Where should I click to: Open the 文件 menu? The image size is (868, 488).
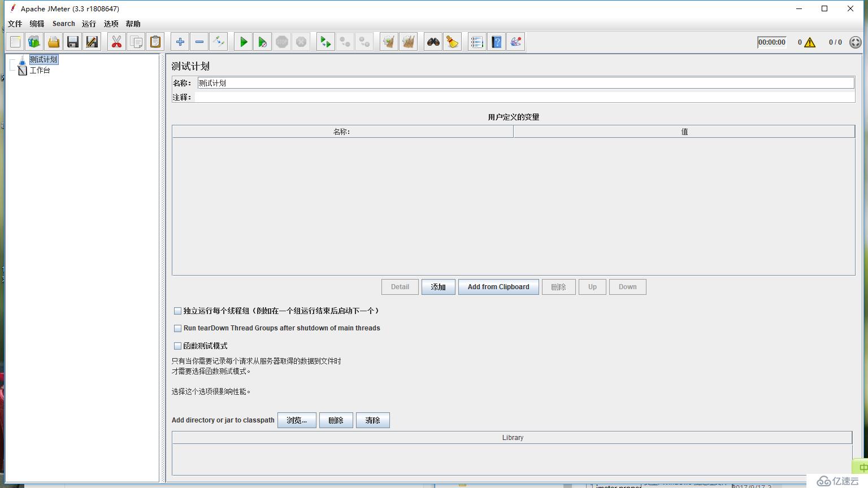point(15,24)
